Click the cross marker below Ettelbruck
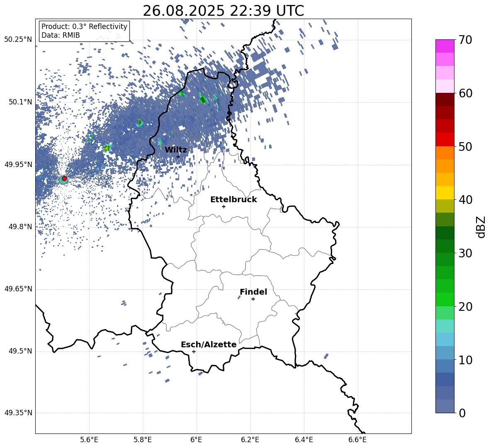491x448 pixels. click(224, 206)
